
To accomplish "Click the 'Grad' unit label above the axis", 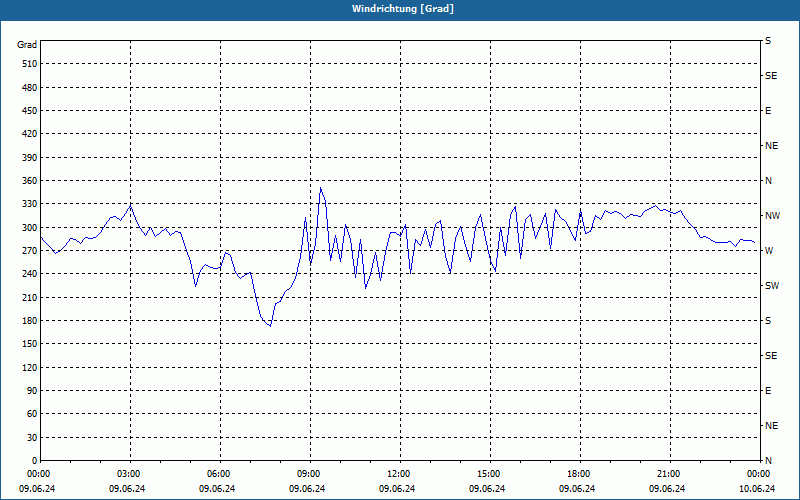I will point(27,45).
